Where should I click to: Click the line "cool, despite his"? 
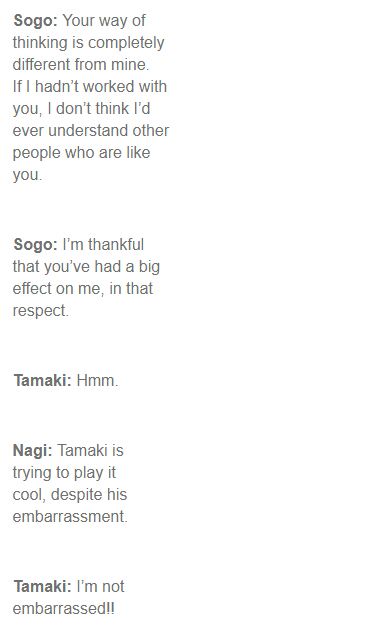[x=70, y=494]
